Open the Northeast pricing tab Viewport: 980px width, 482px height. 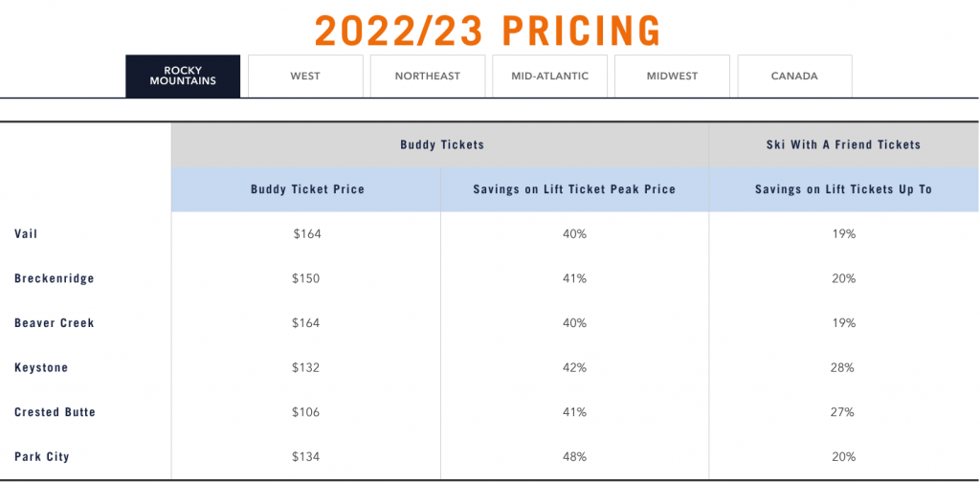coord(428,76)
